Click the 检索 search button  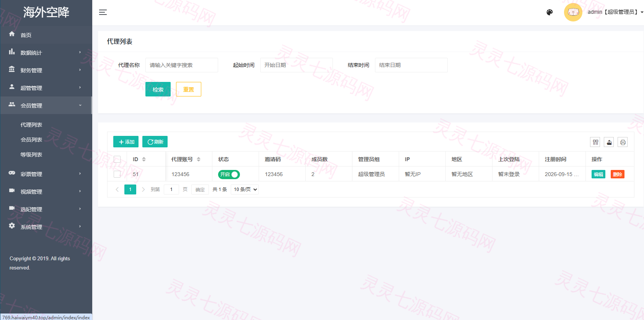pos(158,90)
